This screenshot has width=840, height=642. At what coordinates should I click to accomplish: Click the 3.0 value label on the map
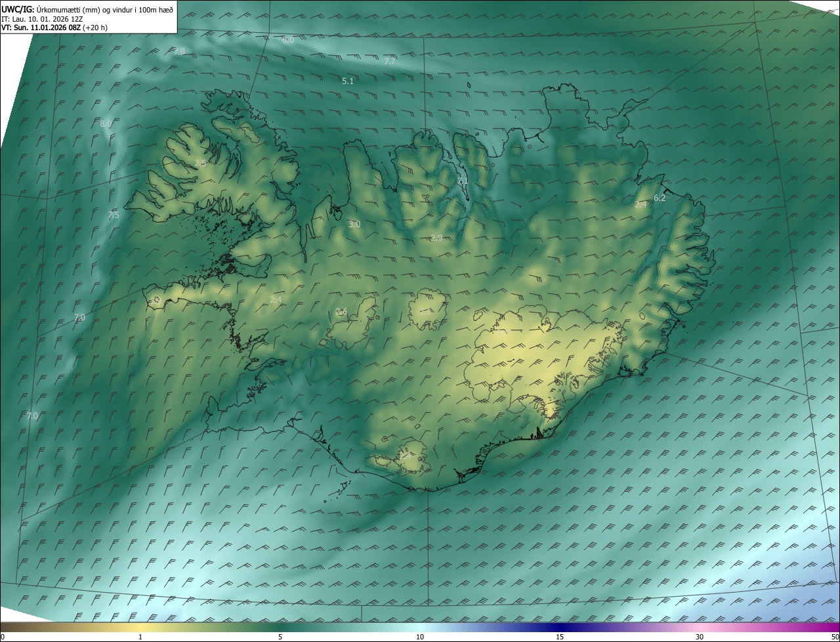[x=354, y=224]
